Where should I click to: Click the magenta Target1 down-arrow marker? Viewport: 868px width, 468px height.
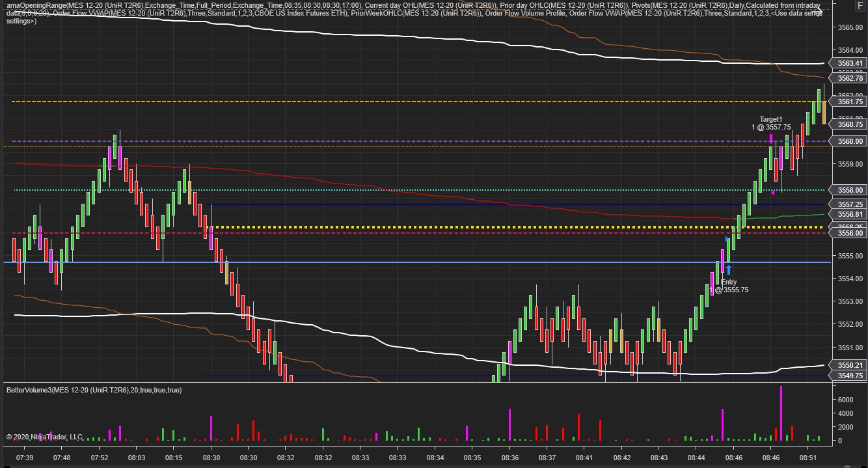(x=771, y=138)
